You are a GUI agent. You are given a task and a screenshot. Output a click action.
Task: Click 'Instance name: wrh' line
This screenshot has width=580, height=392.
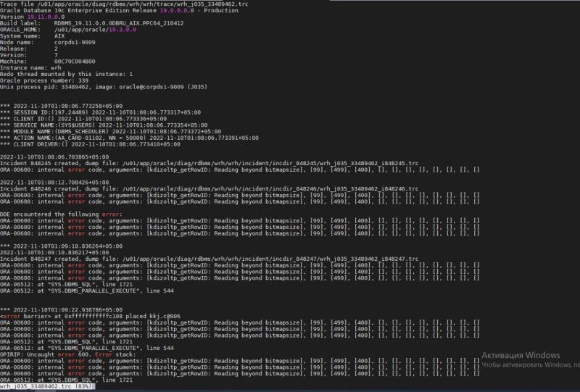pyautogui.click(x=30, y=67)
